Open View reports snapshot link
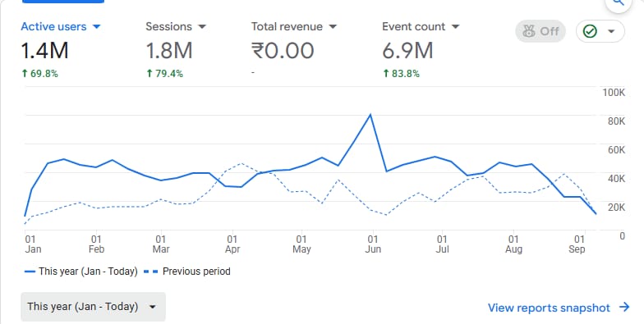The image size is (644, 324). (559, 308)
